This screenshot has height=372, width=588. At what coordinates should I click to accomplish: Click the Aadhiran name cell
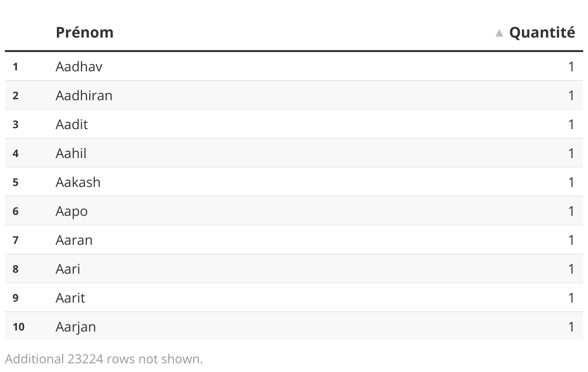click(84, 95)
